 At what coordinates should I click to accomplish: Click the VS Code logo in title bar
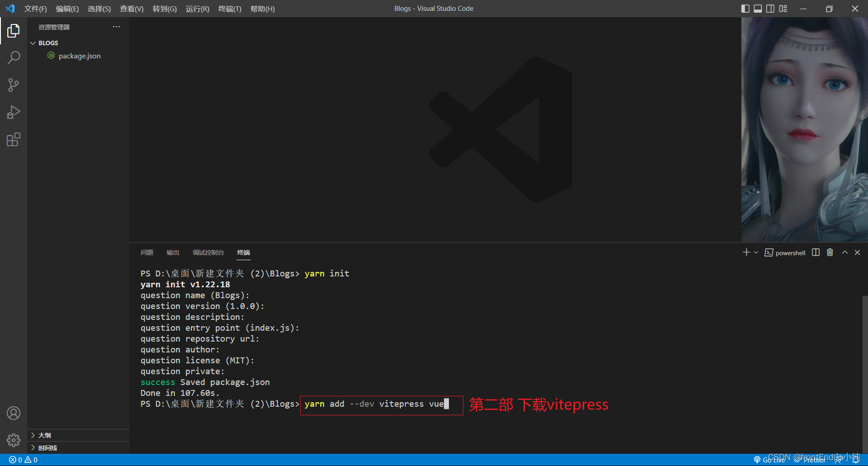10,9
